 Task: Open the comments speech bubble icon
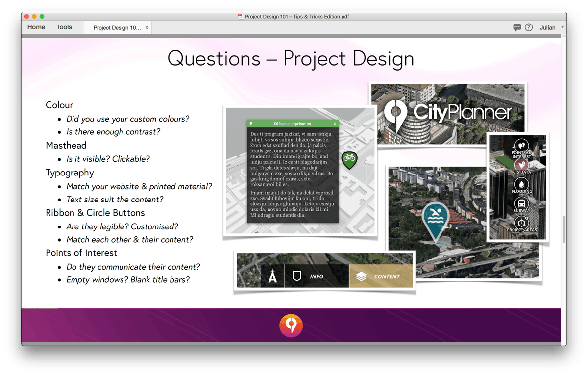pyautogui.click(x=517, y=27)
